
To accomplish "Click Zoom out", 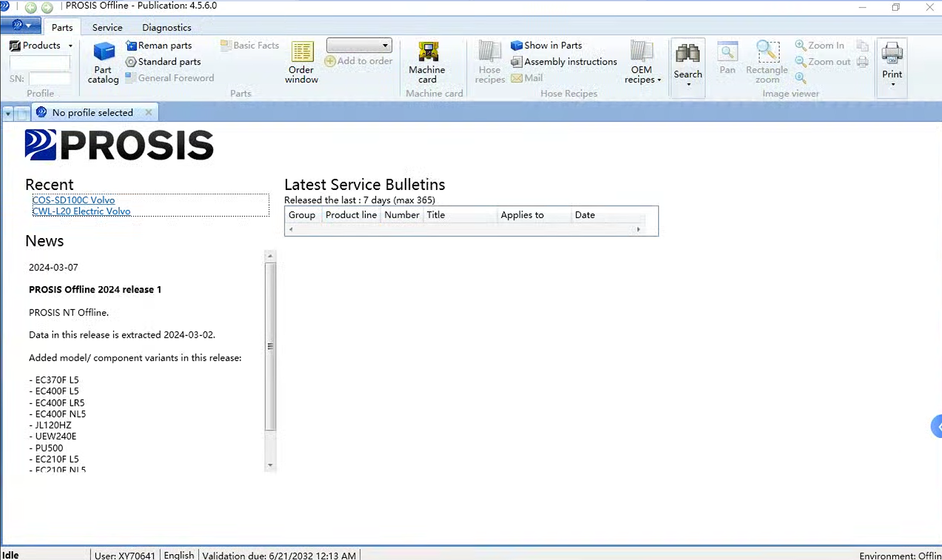I will point(822,62).
